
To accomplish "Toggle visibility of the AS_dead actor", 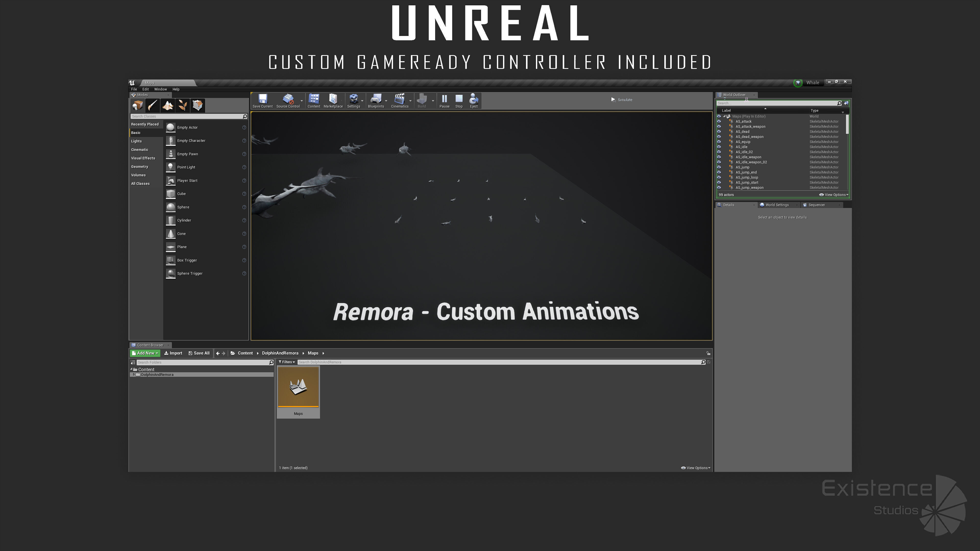I will click(x=719, y=132).
